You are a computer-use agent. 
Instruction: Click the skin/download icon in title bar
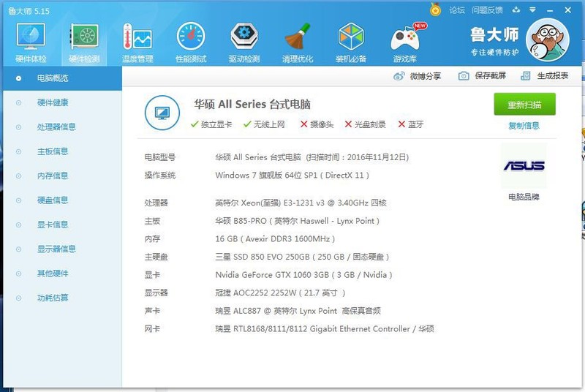516,10
